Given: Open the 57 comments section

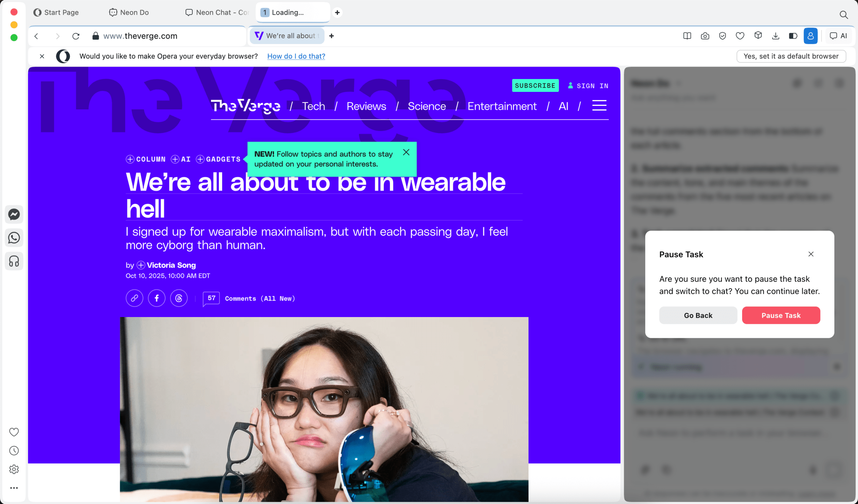Looking at the screenshot, I should 249,298.
